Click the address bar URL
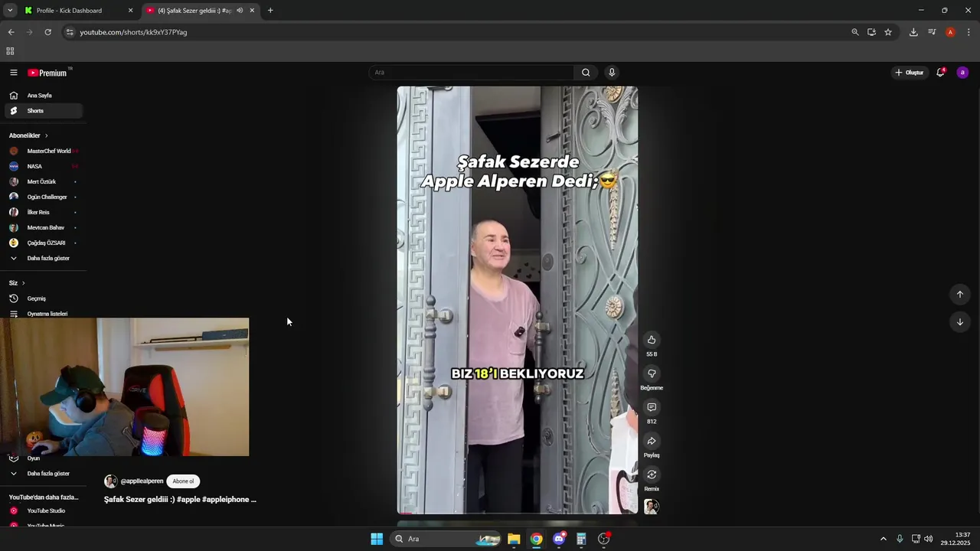Viewport: 980px width, 551px height. coord(133,32)
